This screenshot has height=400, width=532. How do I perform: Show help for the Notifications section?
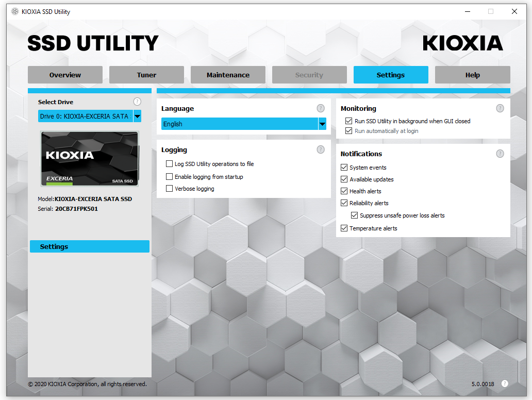tap(500, 154)
